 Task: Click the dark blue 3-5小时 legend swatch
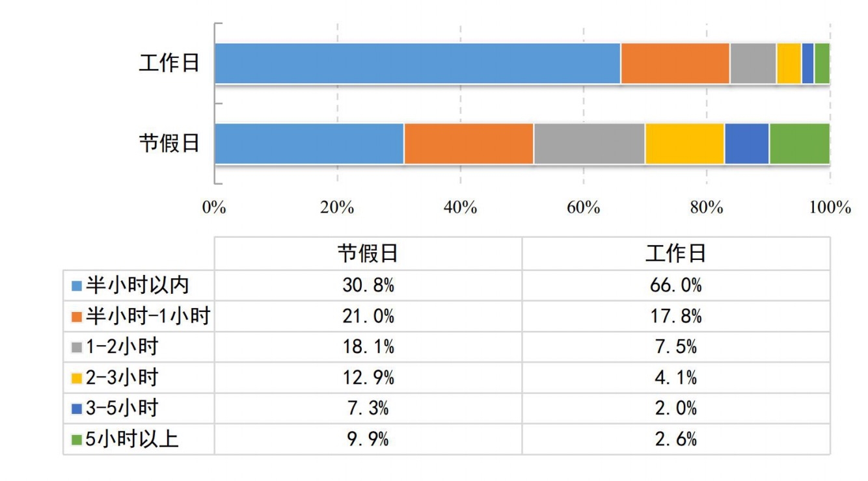click(x=77, y=409)
